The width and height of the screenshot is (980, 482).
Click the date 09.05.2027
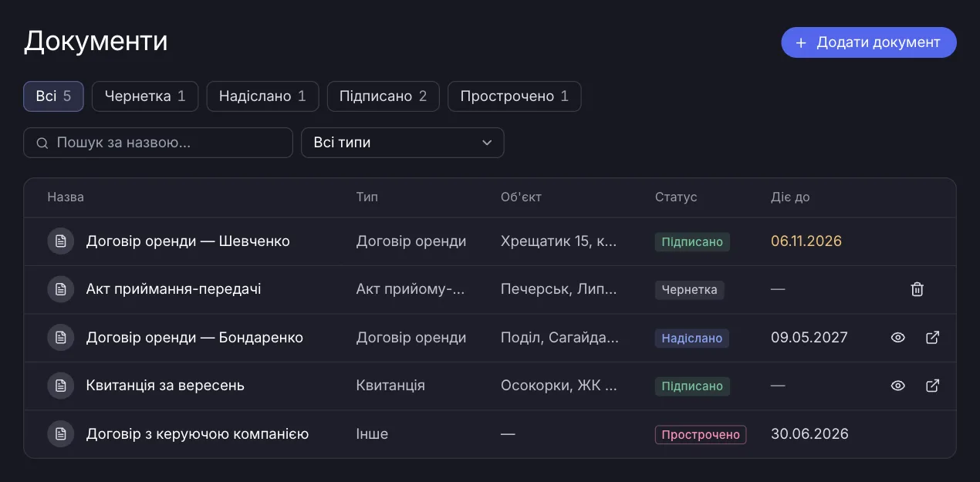coord(809,338)
